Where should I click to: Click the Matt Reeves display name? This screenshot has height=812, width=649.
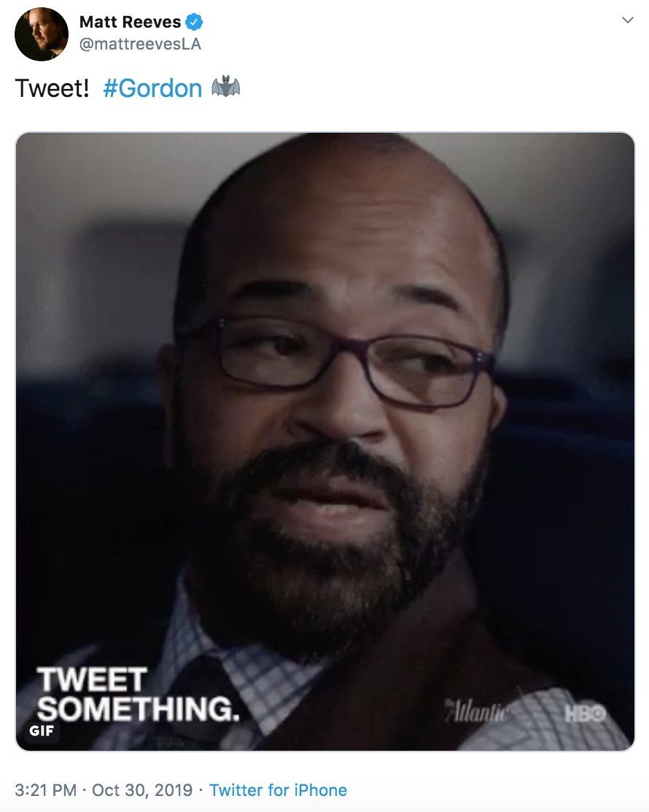coord(130,22)
